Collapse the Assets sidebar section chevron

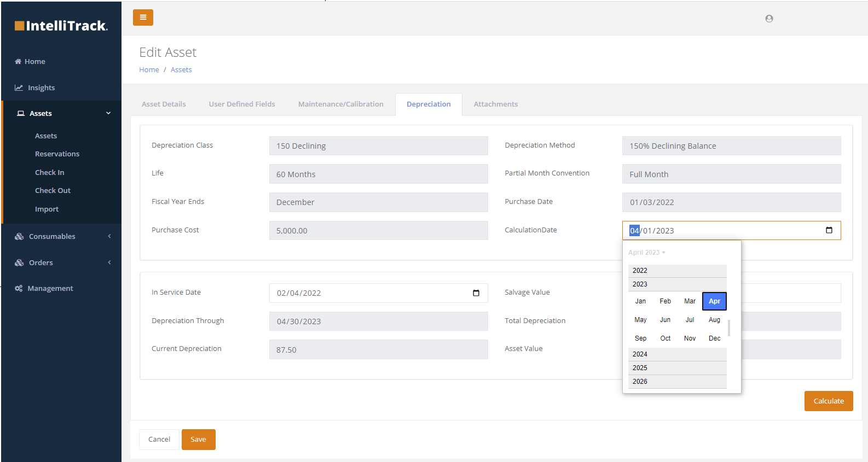click(108, 113)
